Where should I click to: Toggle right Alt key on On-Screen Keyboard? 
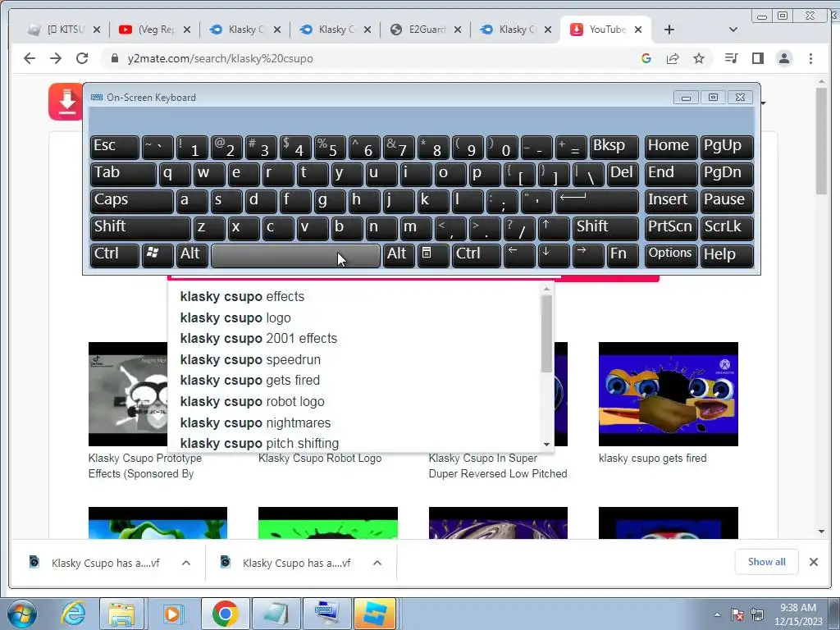point(399,254)
